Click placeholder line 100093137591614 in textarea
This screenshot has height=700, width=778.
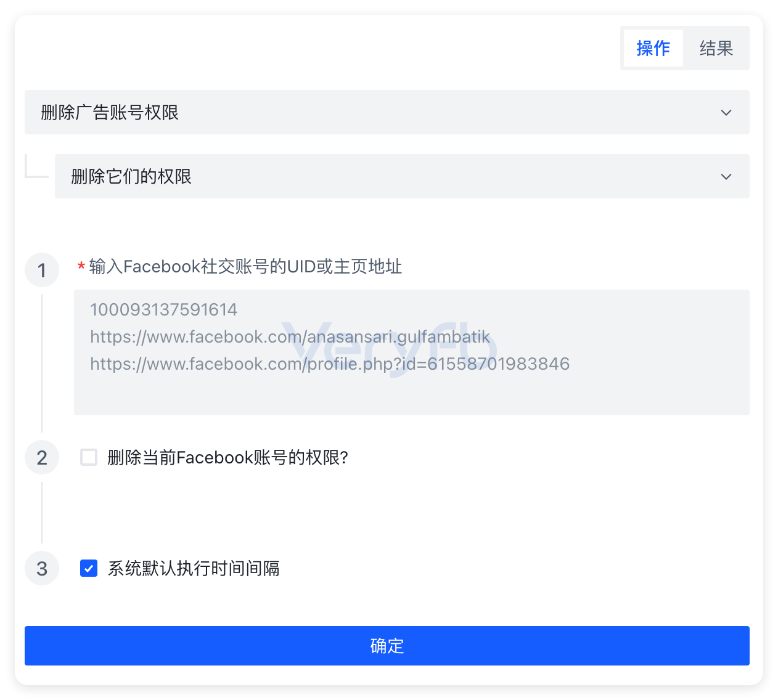(163, 309)
